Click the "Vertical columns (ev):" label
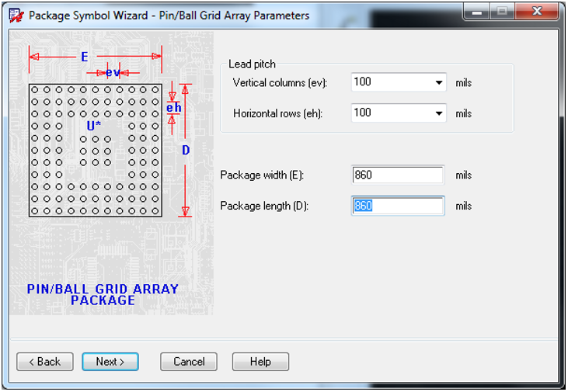This screenshot has height=392, width=568. click(x=280, y=83)
